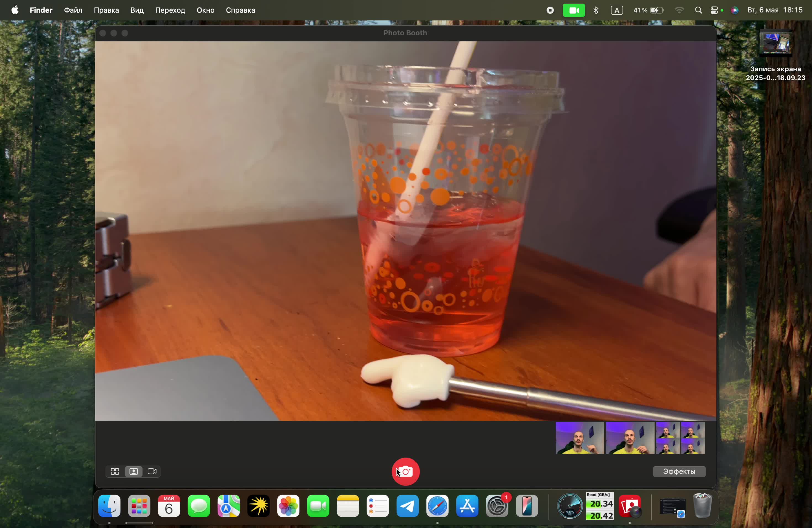Open Reminders from the Dock
The image size is (812, 528).
(378, 506)
